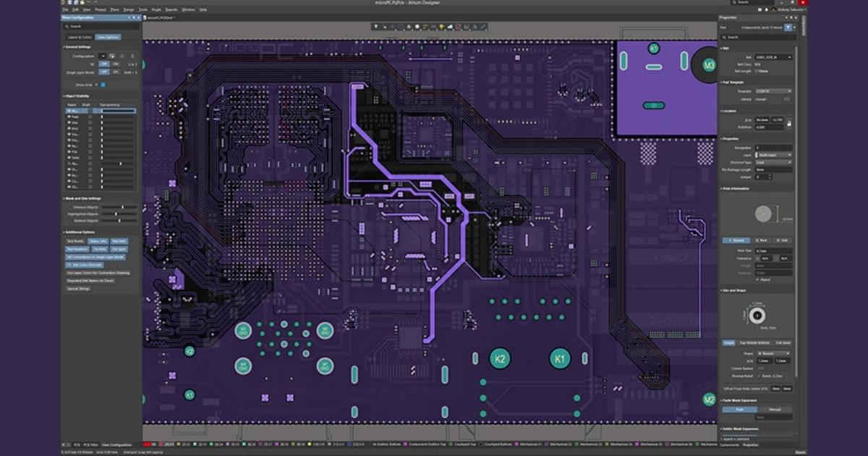The width and height of the screenshot is (868, 456).
Task: Open the Electrical Type dropdown
Action: [x=773, y=163]
